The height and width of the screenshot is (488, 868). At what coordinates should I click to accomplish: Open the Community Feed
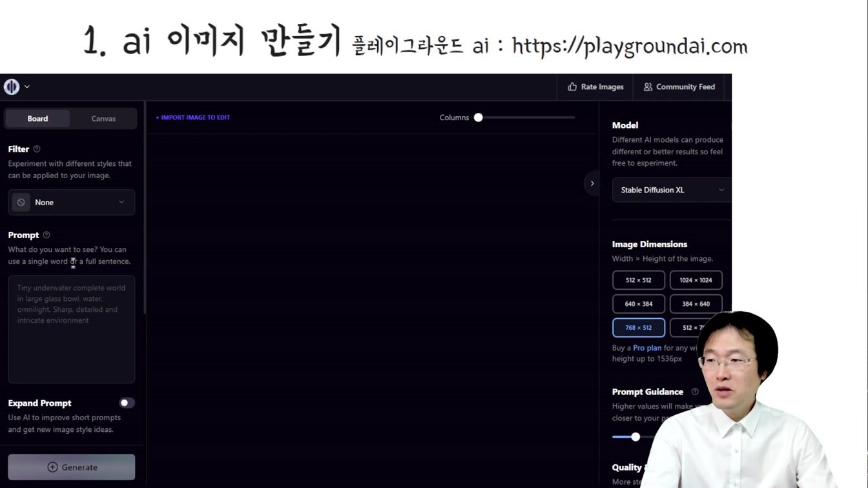pos(679,86)
